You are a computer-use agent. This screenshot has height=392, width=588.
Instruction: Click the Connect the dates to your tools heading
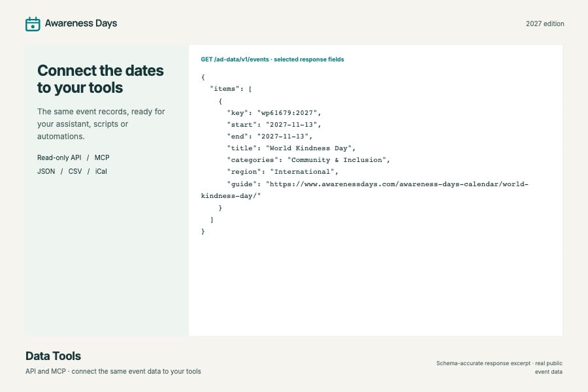[100, 79]
